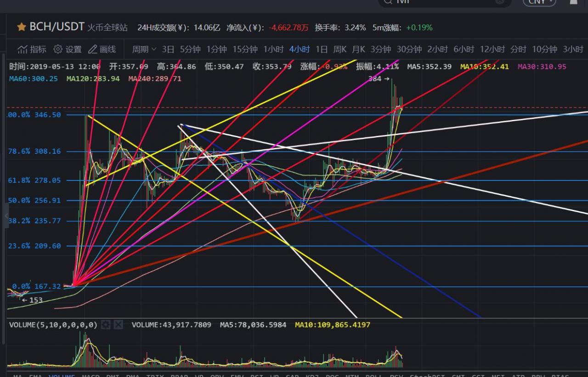Click the 火币全球站 exchange label
This screenshot has width=588, height=377.
point(107,28)
